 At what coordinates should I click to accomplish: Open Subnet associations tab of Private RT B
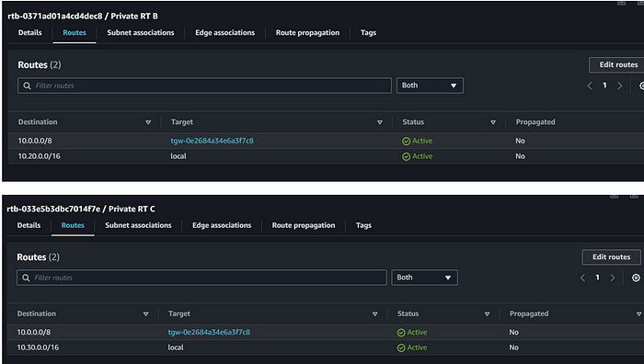coord(141,32)
